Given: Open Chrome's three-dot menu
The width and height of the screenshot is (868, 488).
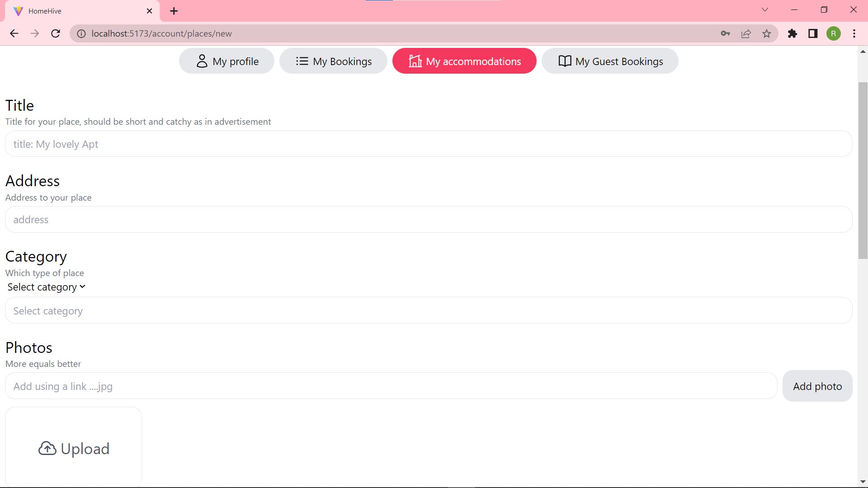Looking at the screenshot, I should click(x=854, y=33).
